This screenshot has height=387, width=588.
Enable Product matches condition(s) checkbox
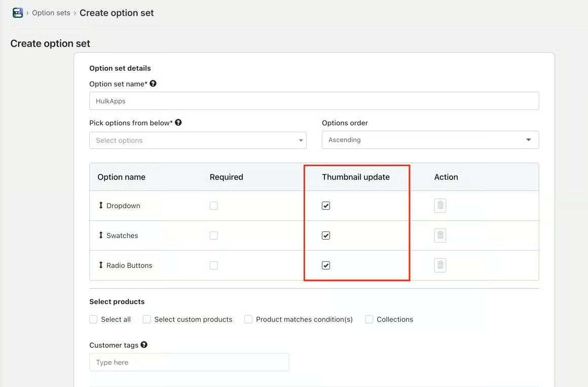tap(248, 319)
